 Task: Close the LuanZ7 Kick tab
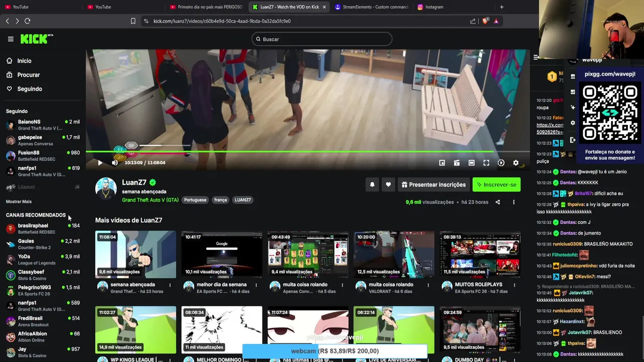[x=325, y=7]
